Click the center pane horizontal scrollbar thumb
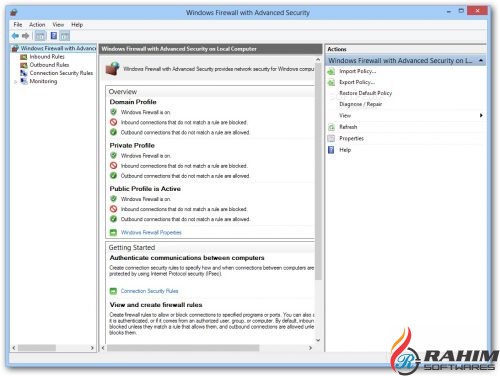The width and height of the screenshot is (500, 376). tap(183, 348)
